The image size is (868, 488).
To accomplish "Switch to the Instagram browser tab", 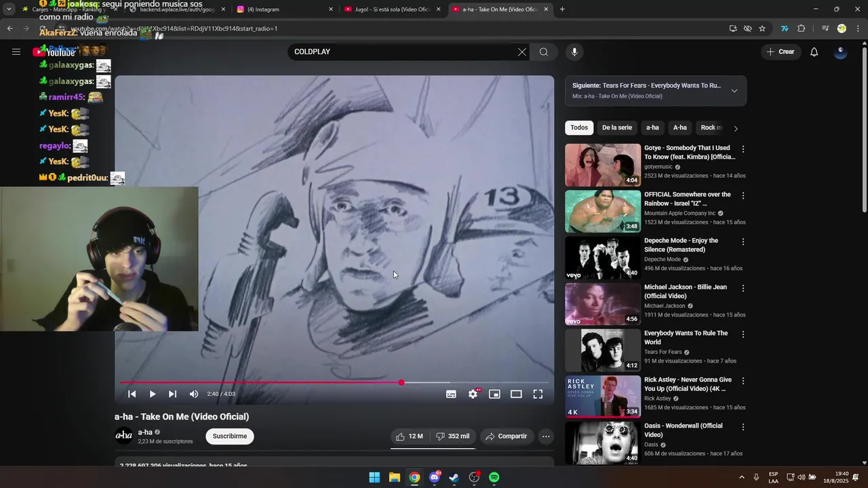I will point(284,9).
